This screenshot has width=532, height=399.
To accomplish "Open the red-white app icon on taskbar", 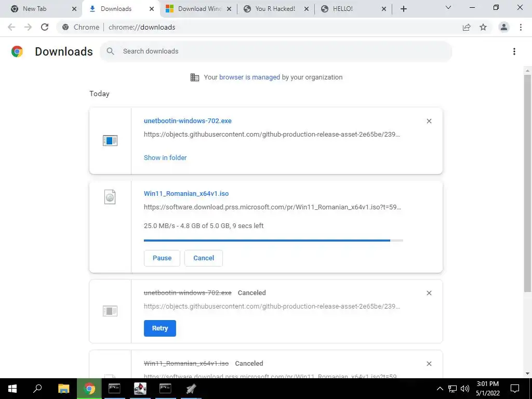I will coord(140,389).
